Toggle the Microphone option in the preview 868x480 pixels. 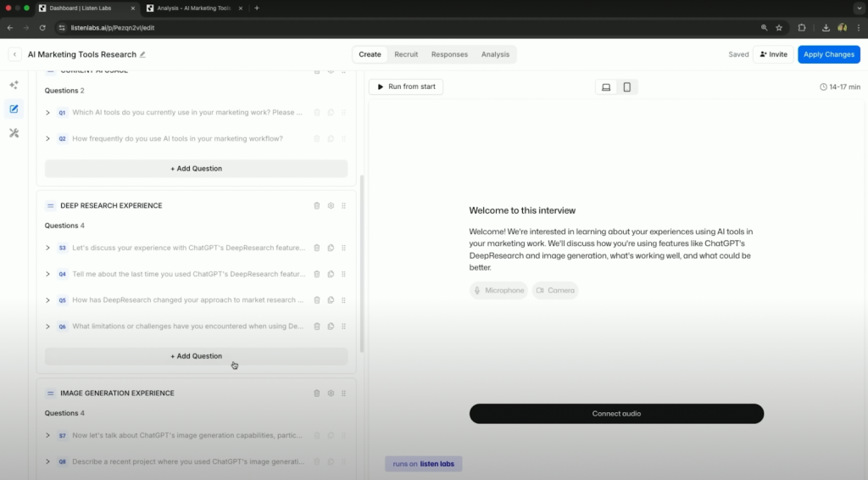[498, 291]
